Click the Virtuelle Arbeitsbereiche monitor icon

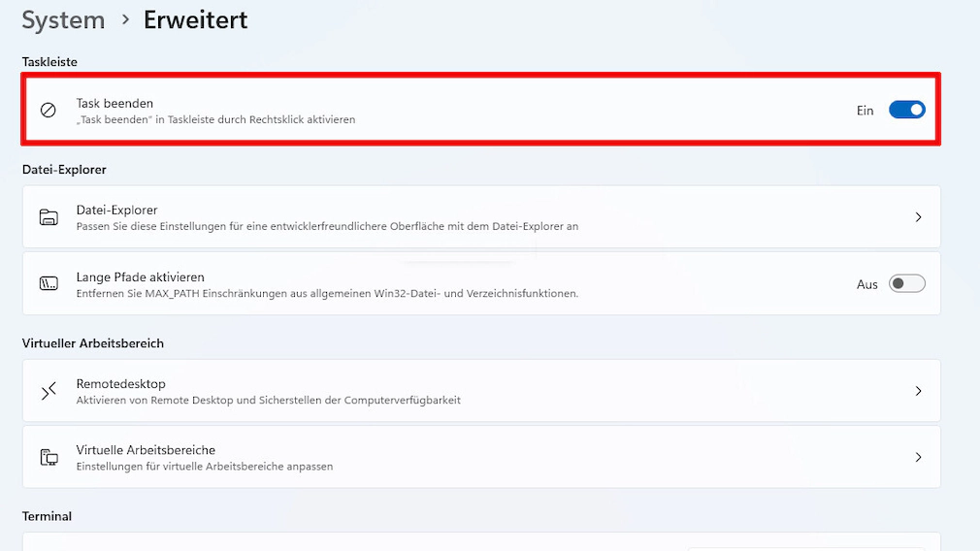[x=49, y=457]
